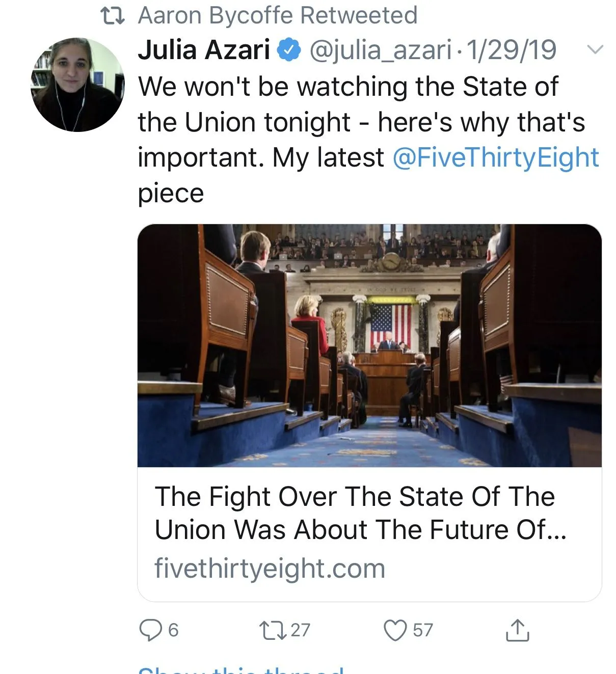Click the blue verified badge beside Julia Azari
The width and height of the screenshot is (616, 674).
point(289,50)
